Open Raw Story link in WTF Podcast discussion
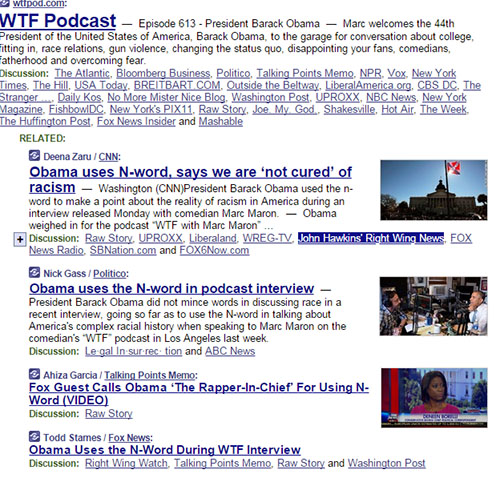Image resolution: width=500 pixels, height=478 pixels. pyautogui.click(x=222, y=109)
